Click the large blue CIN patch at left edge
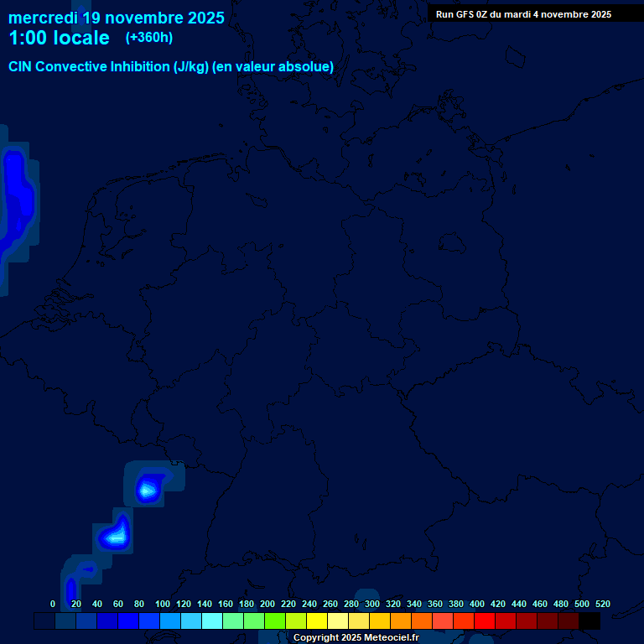The image size is (644, 644). point(17,197)
